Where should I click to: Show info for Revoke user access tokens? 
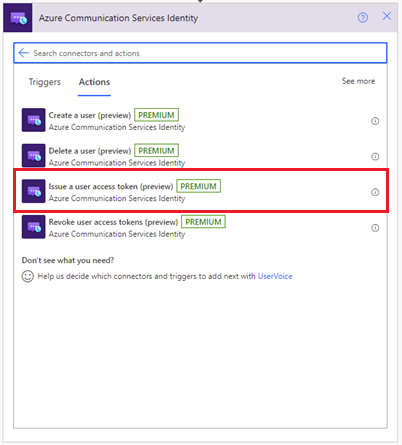(375, 228)
